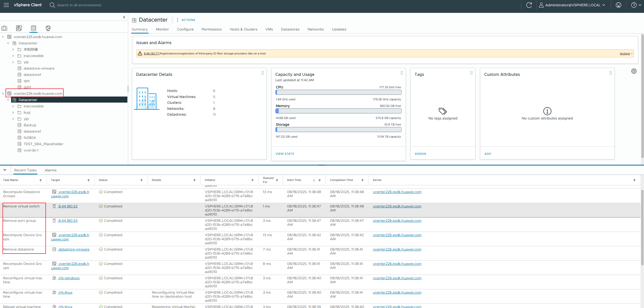Open nfs-windows target link
Screen dimensions: 644x308
point(69,278)
